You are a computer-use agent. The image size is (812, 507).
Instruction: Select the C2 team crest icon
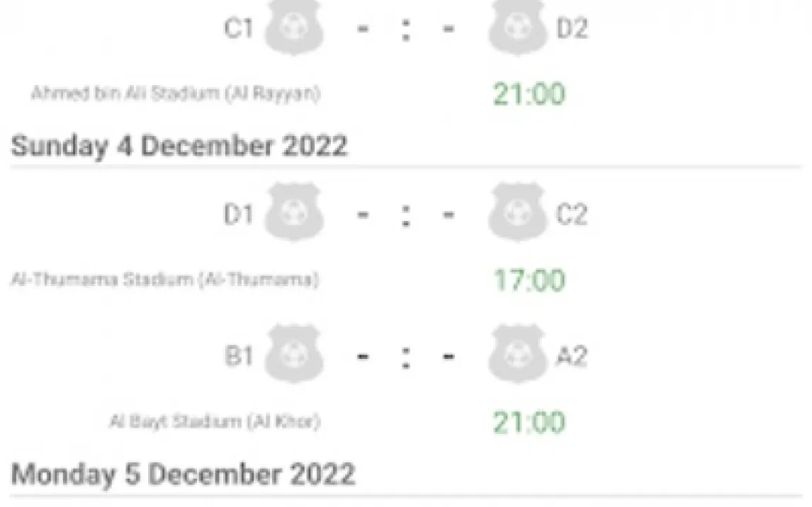coord(517,213)
